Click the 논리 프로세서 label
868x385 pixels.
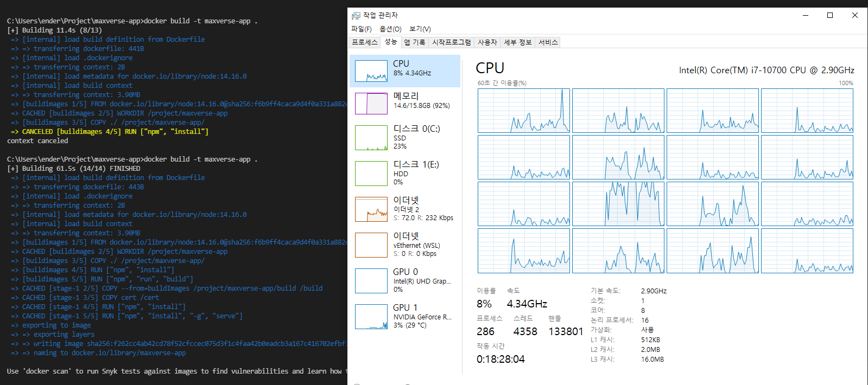point(612,320)
